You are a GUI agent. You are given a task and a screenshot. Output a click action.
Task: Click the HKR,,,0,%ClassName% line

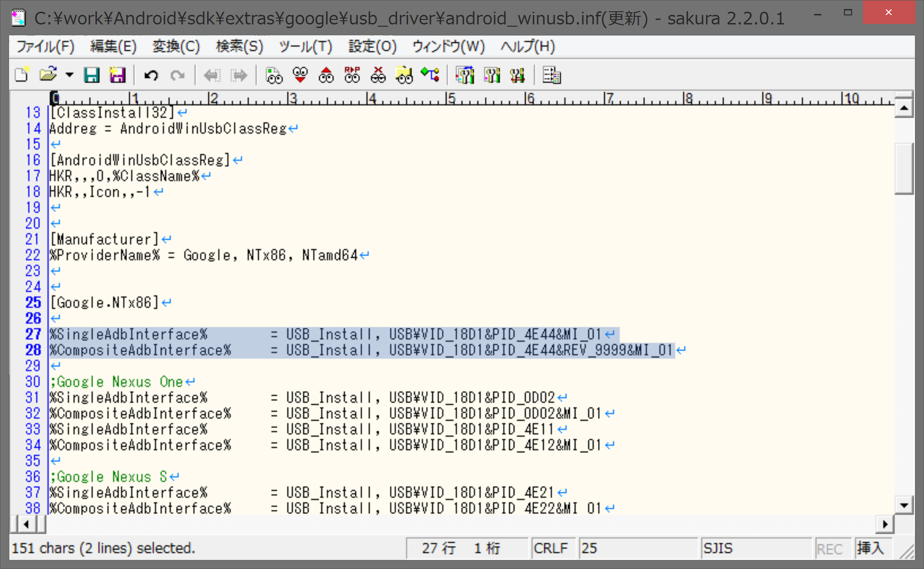coord(124,176)
